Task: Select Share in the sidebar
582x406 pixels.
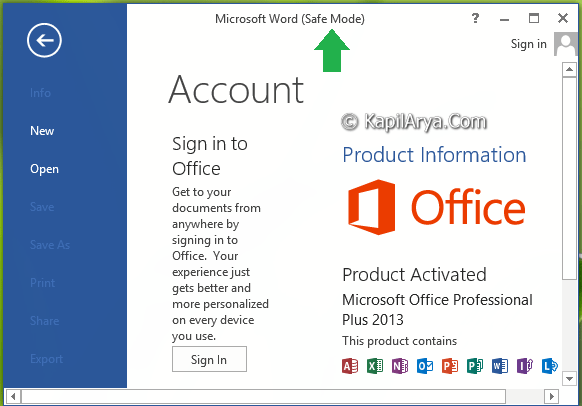Action: point(45,321)
